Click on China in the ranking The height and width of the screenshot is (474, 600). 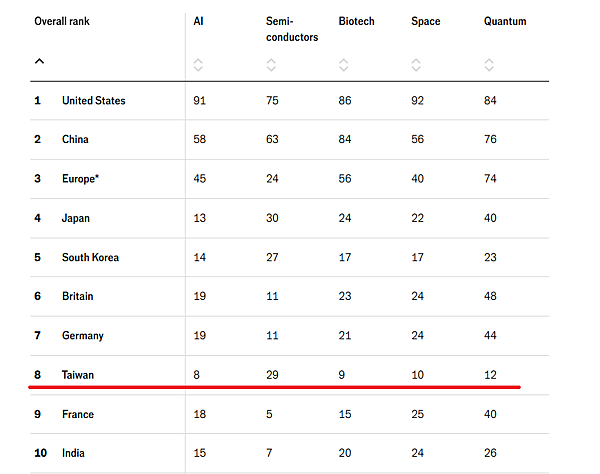point(76,140)
